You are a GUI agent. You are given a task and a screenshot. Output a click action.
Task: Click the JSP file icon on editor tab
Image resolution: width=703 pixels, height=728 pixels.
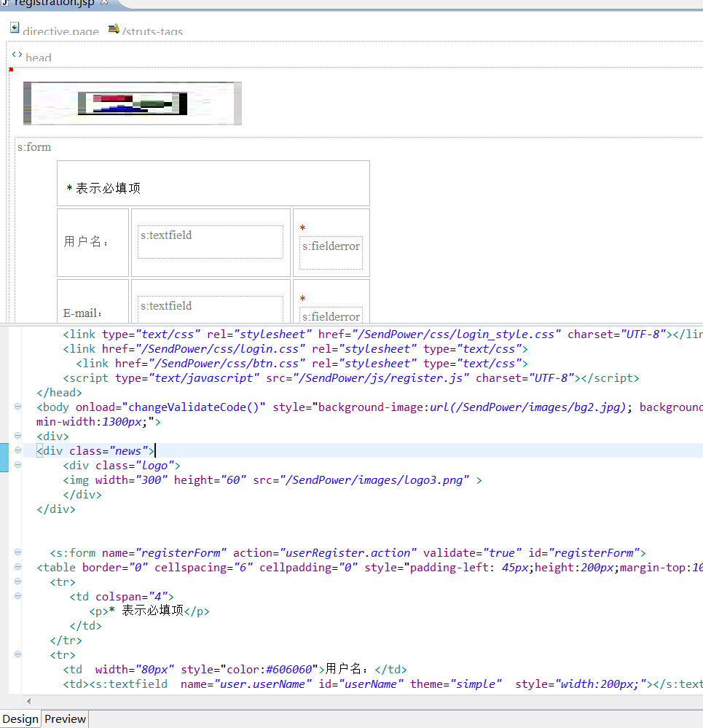click(x=4, y=3)
